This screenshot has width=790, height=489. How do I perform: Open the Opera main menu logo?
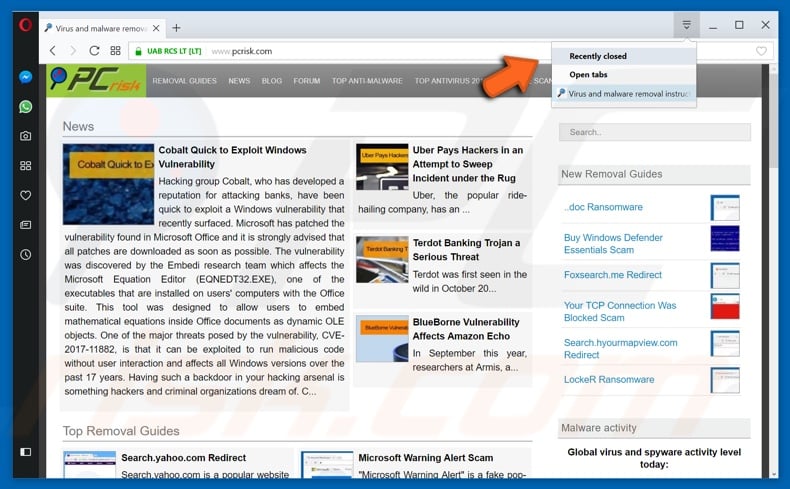(x=25, y=24)
